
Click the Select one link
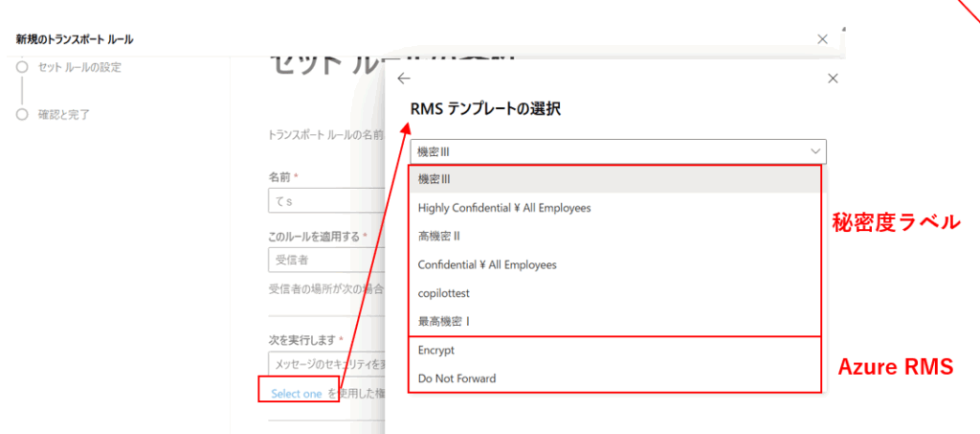tap(297, 394)
